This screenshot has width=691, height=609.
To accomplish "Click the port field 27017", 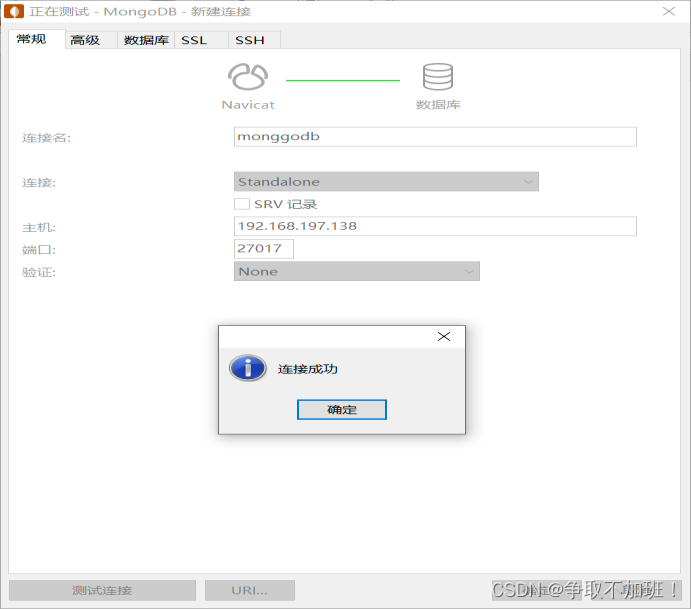I will 264,249.
